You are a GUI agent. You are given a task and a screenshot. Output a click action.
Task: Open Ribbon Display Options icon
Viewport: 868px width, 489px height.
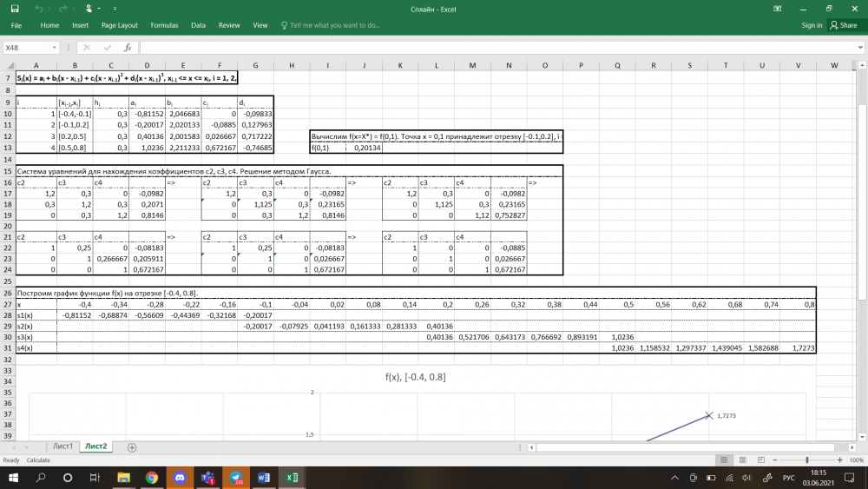pyautogui.click(x=777, y=9)
